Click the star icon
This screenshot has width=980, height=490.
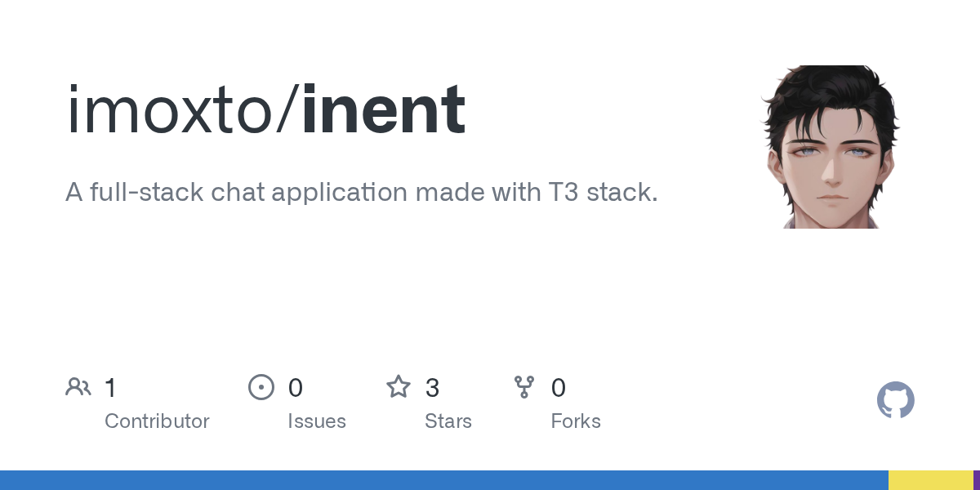click(x=398, y=387)
